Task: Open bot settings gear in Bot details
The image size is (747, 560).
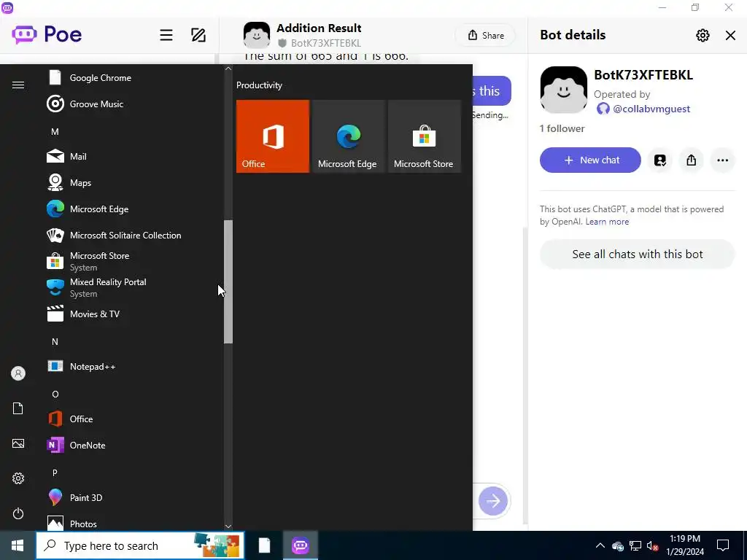Action: click(x=703, y=35)
